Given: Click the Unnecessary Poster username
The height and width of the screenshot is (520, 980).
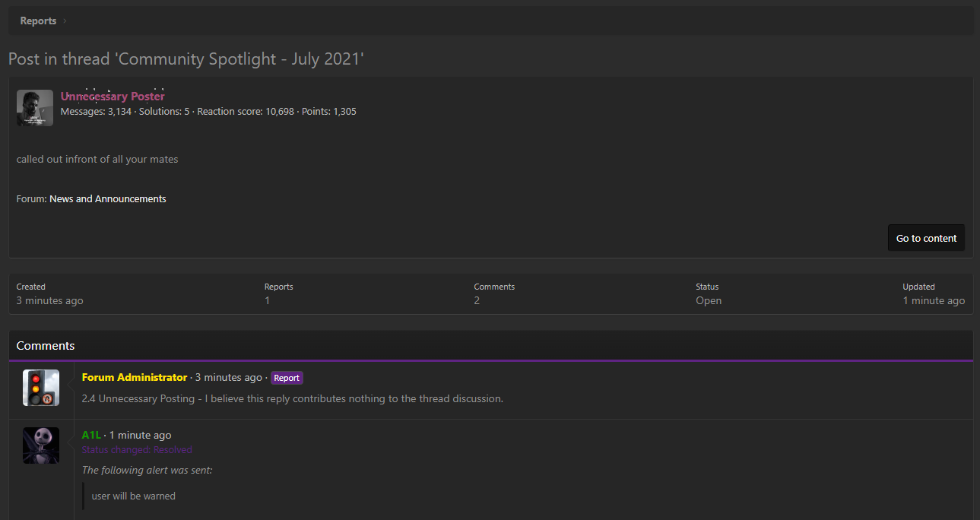Looking at the screenshot, I should 113,96.
